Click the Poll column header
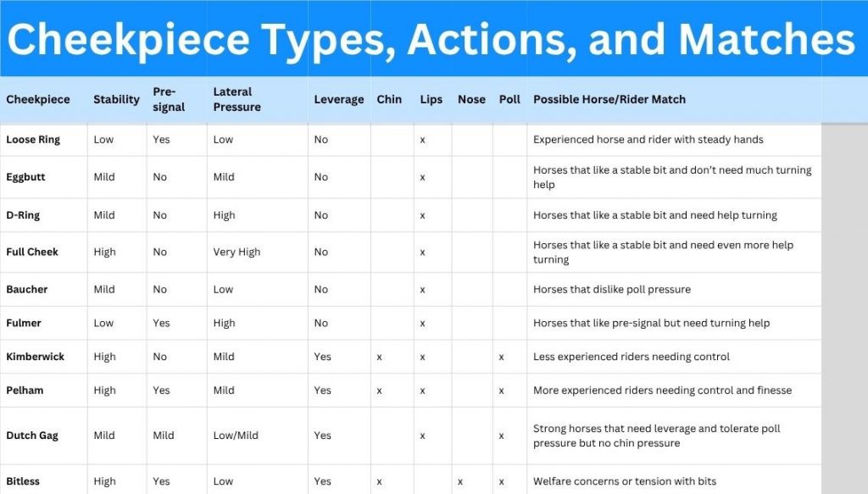Viewport: 868px width, 494px height. (509, 99)
